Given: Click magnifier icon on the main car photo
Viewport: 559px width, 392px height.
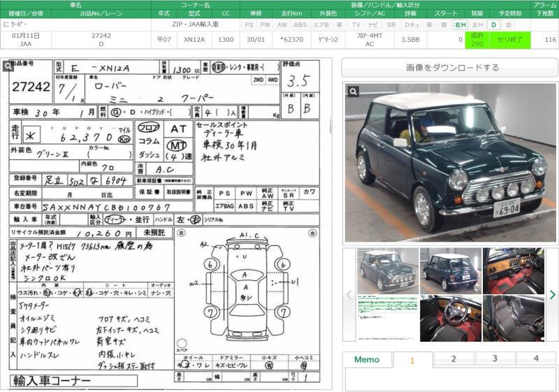Looking at the screenshot, I should 353,92.
